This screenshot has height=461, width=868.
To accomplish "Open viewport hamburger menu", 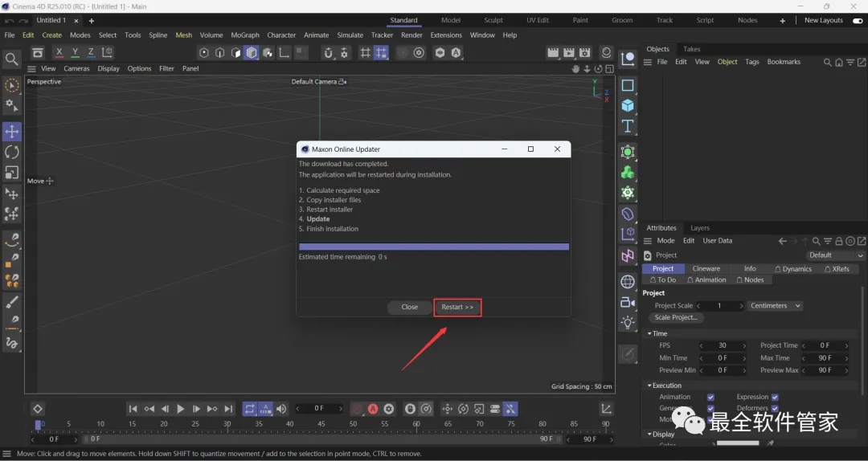I will pyautogui.click(x=31, y=68).
